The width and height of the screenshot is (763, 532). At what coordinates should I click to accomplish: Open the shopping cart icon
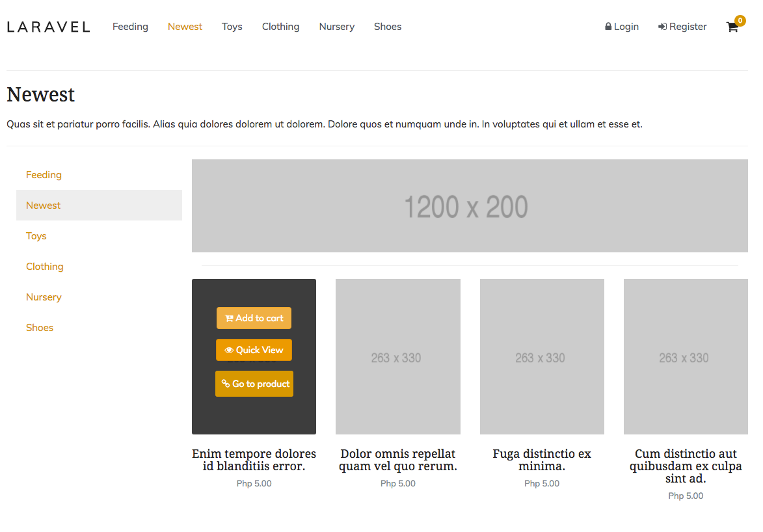coord(732,27)
